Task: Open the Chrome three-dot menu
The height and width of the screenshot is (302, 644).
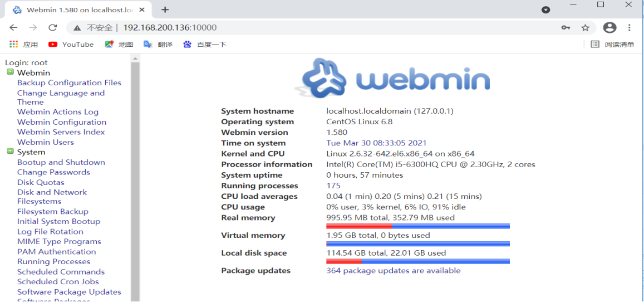Action: pos(629,27)
